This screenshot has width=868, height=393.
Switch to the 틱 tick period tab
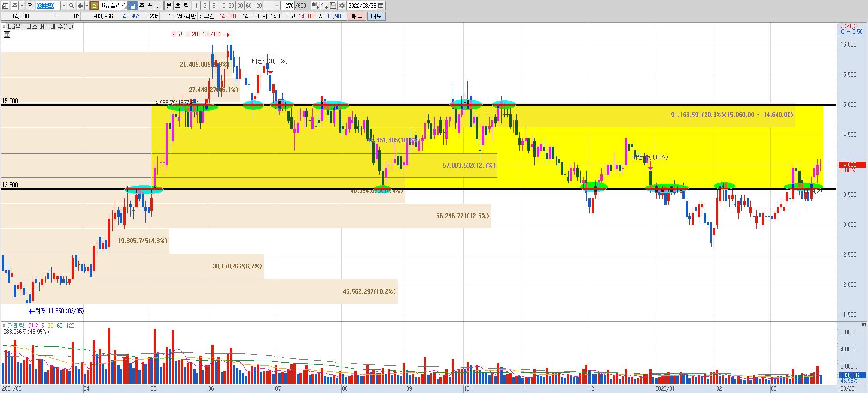(x=186, y=6)
